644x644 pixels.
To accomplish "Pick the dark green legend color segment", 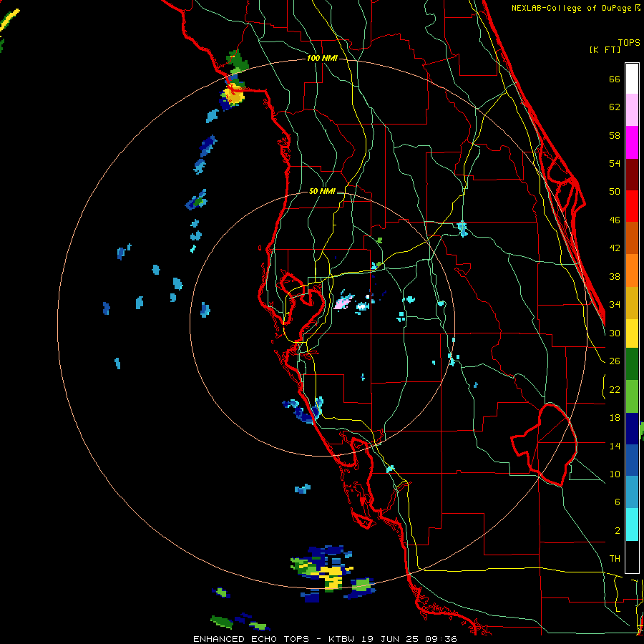I will click(x=632, y=364).
